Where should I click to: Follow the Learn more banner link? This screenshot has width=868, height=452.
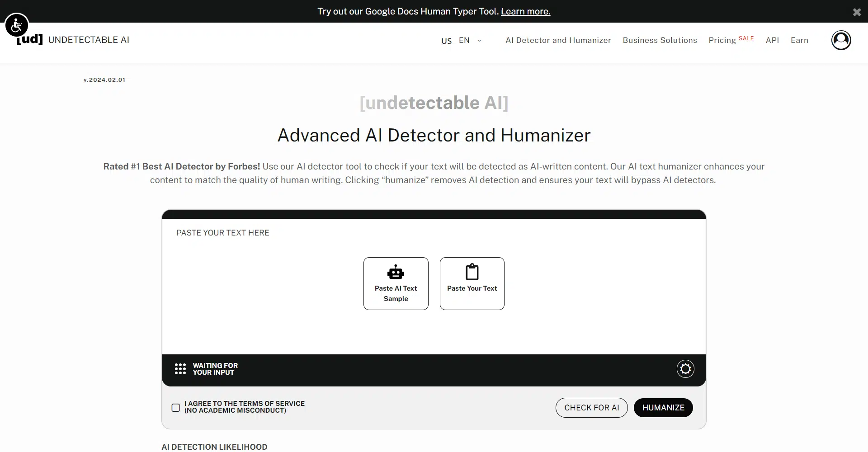(x=525, y=11)
